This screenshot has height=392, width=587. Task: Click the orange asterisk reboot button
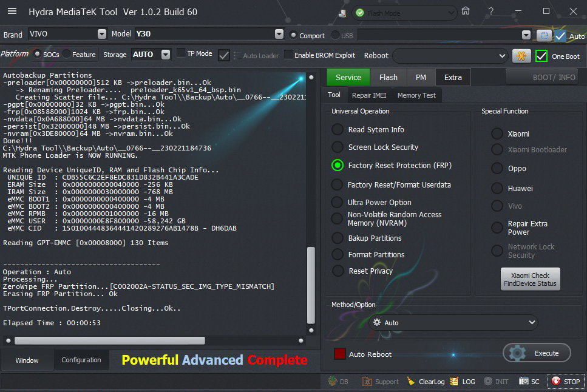[x=521, y=56]
